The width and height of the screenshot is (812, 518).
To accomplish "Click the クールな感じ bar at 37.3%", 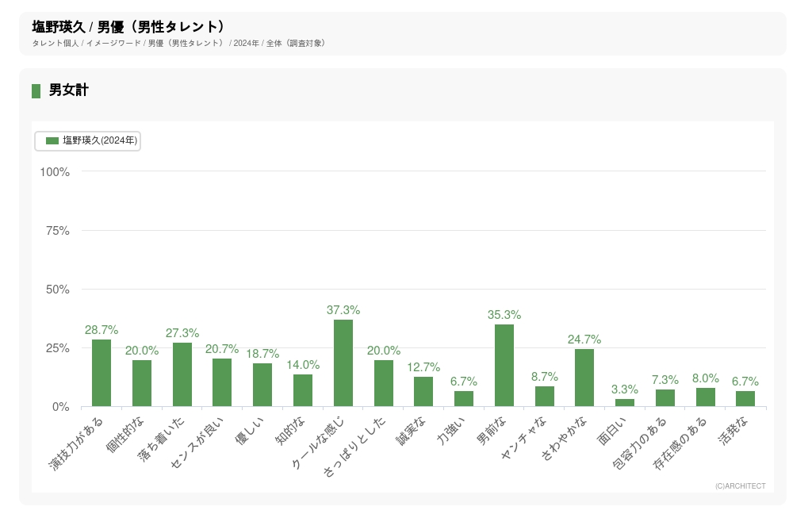I will pyautogui.click(x=343, y=363).
